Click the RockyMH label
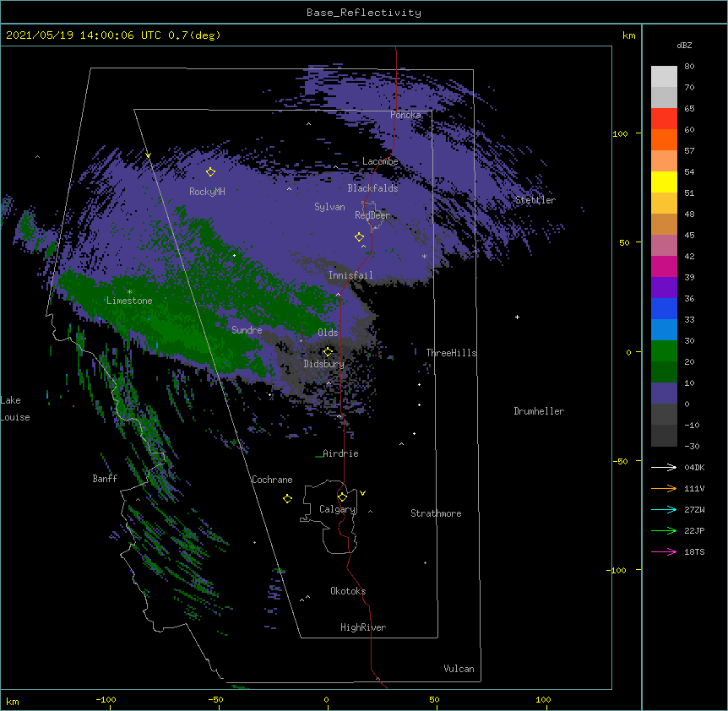 (207, 192)
